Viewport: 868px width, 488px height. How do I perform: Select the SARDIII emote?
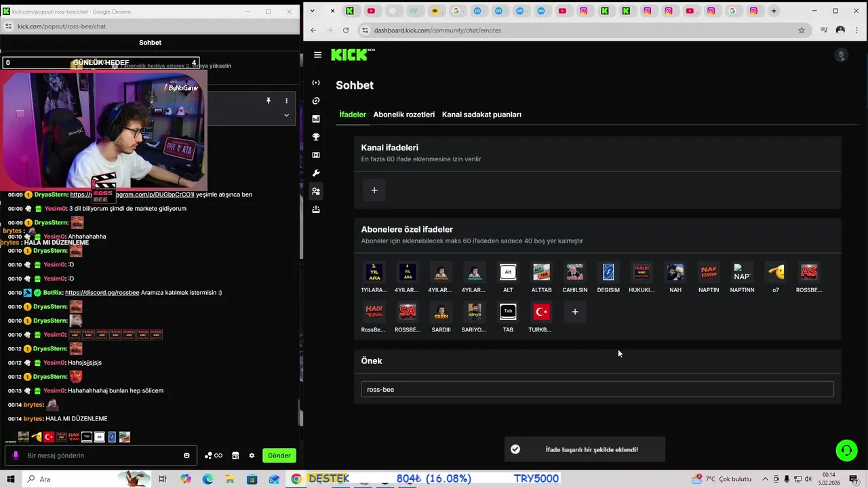coord(441,312)
